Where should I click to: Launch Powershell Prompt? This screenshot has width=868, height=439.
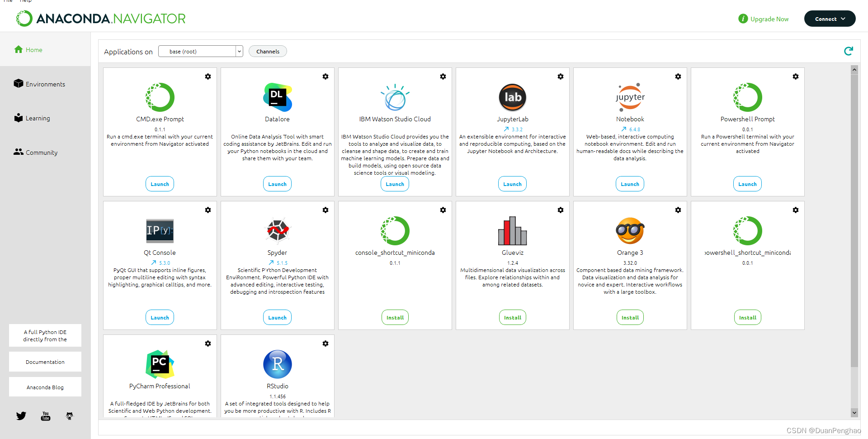point(747,184)
